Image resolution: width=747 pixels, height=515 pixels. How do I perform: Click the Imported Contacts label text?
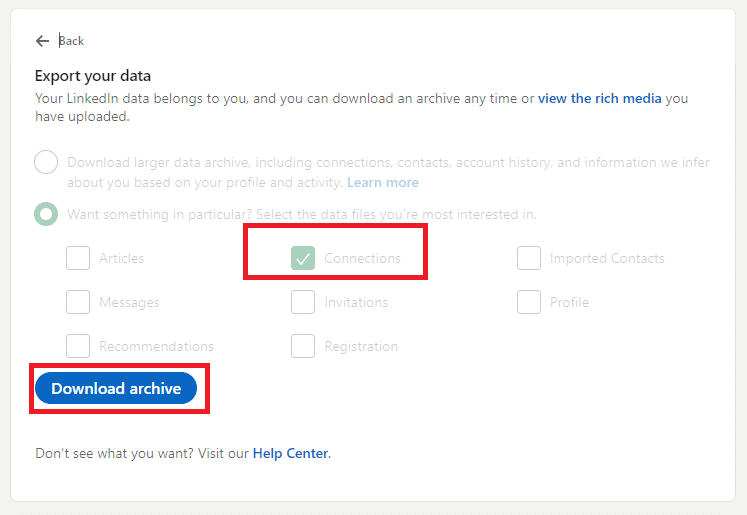607,259
